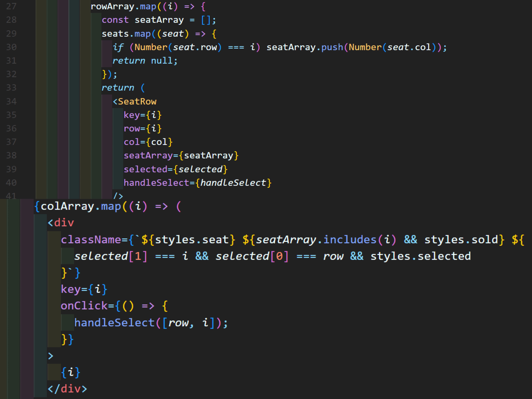Click the colArray identifier
Image resolution: width=532 pixels, height=399 pixels.
(67, 206)
